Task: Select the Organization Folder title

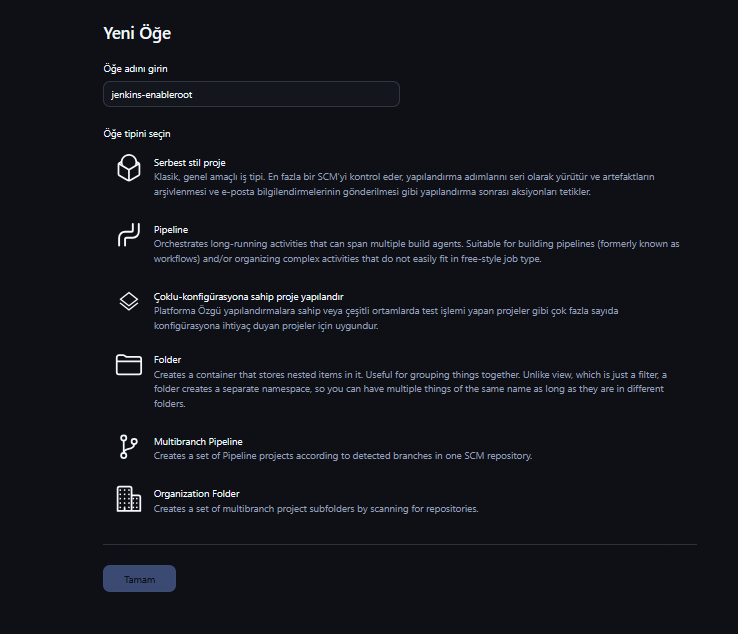Action: (x=196, y=494)
